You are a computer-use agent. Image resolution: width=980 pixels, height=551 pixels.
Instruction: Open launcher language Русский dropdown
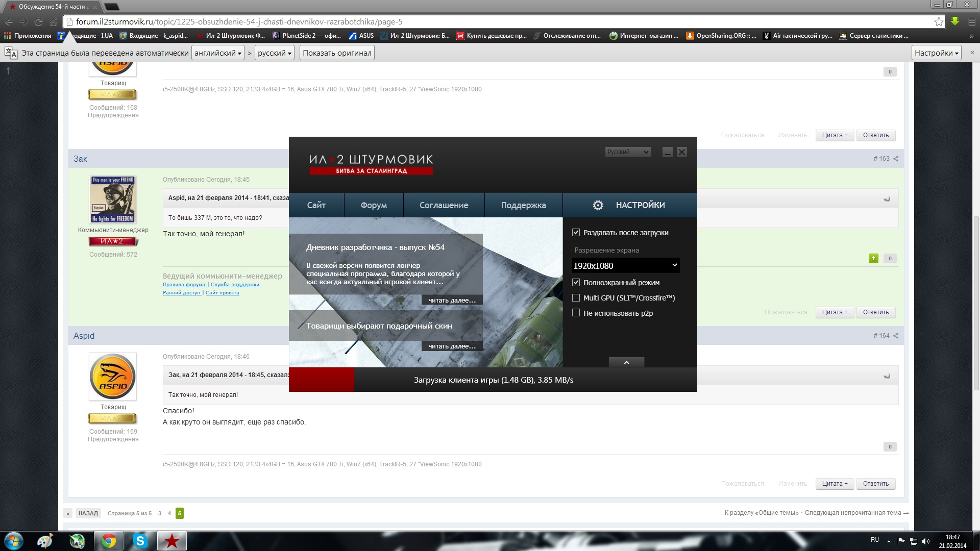pos(628,152)
